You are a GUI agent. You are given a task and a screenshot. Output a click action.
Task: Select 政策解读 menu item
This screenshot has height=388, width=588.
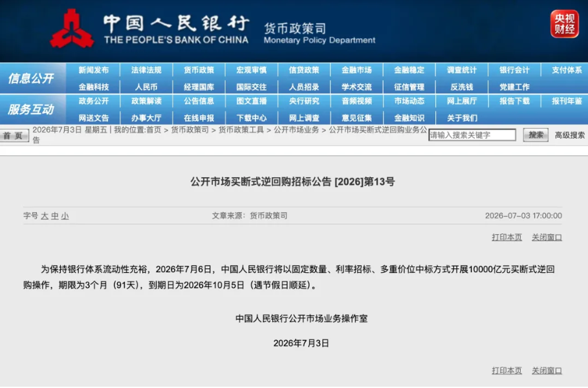146,101
